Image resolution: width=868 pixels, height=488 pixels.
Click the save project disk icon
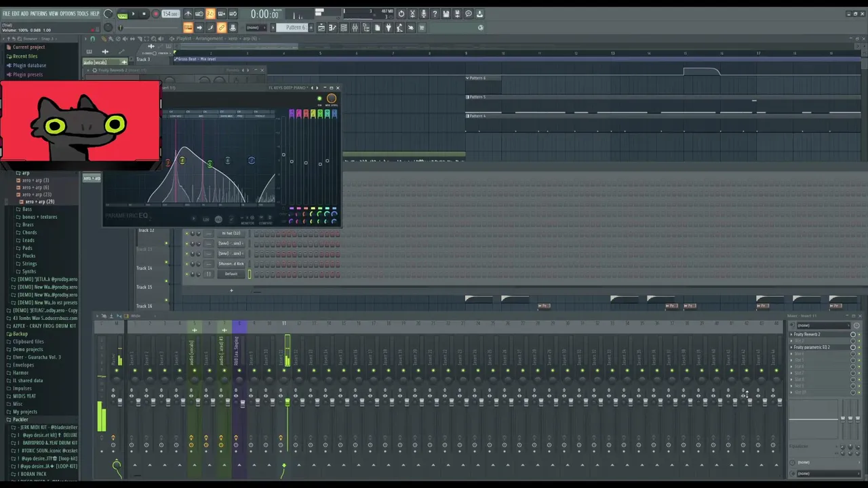pos(446,14)
